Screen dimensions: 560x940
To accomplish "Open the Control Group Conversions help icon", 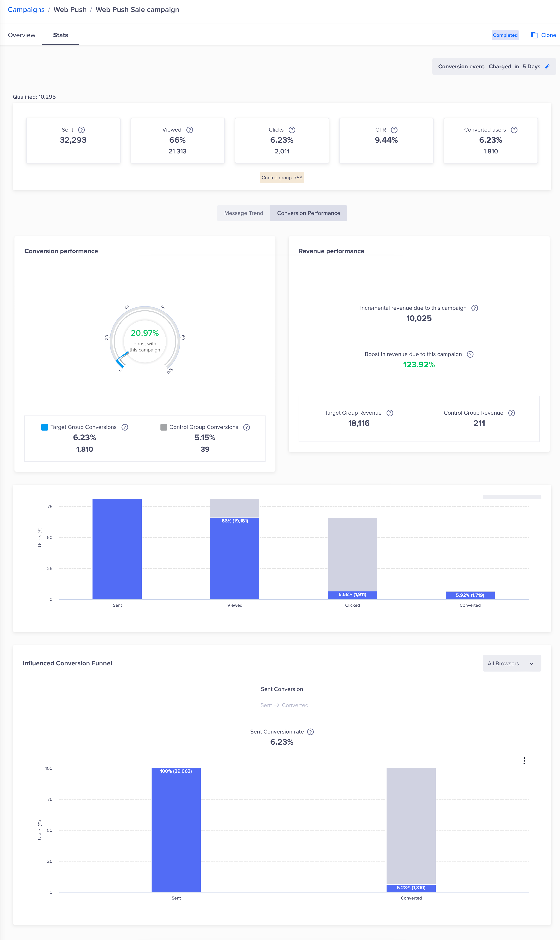I will (x=246, y=427).
